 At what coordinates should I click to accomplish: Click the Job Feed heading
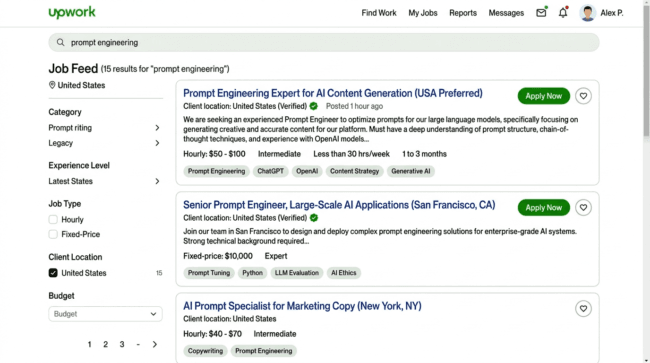pos(73,68)
